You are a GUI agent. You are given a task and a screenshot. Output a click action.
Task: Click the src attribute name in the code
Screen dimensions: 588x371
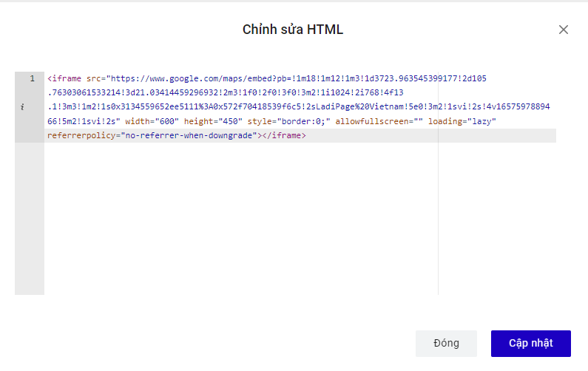[x=94, y=78]
